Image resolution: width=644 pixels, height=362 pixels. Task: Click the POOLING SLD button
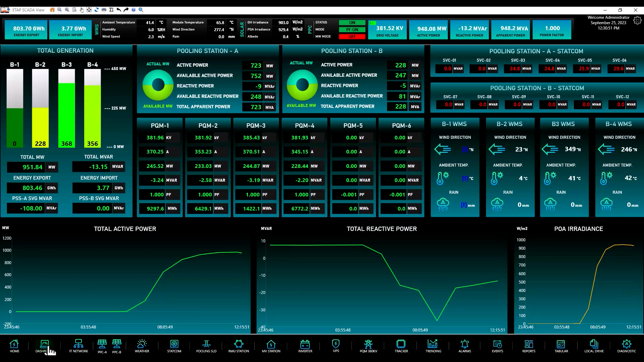pos(206,346)
